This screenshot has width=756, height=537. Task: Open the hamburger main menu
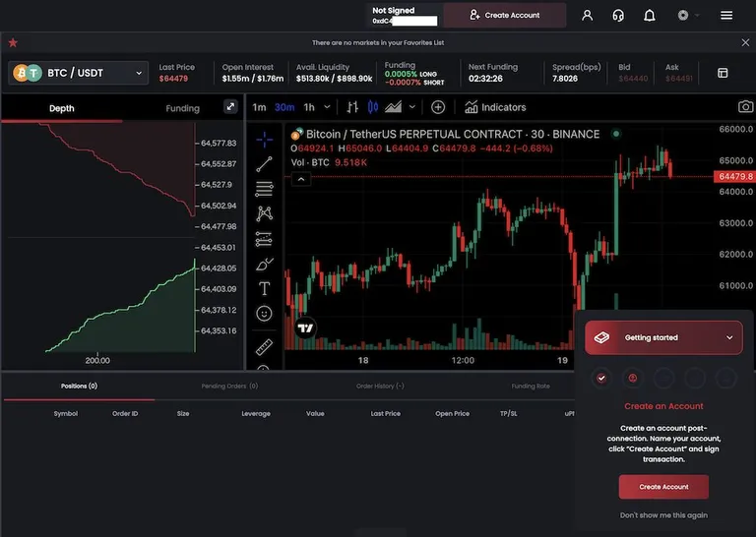726,16
